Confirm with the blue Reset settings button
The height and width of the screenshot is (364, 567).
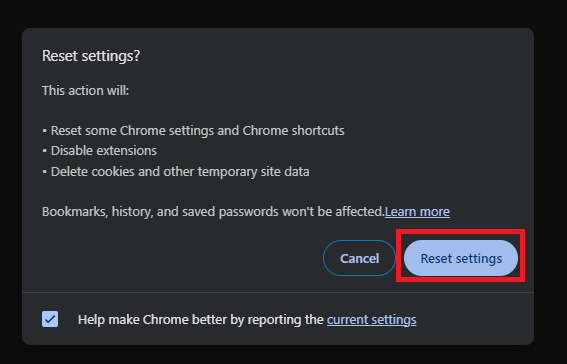pyautogui.click(x=461, y=258)
